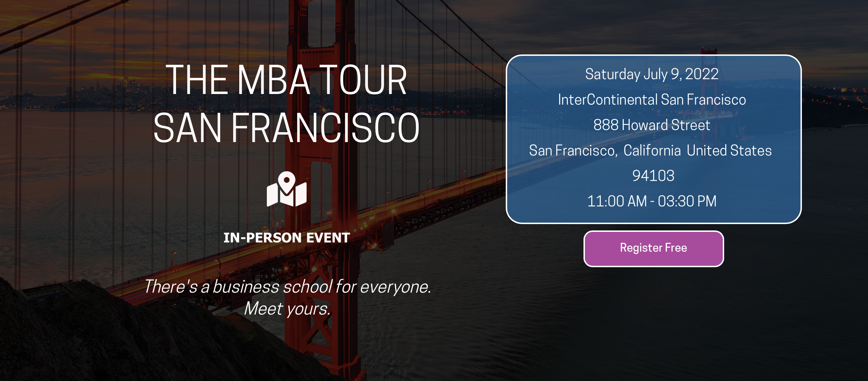Click the San Francisco, California United States line

650,151
